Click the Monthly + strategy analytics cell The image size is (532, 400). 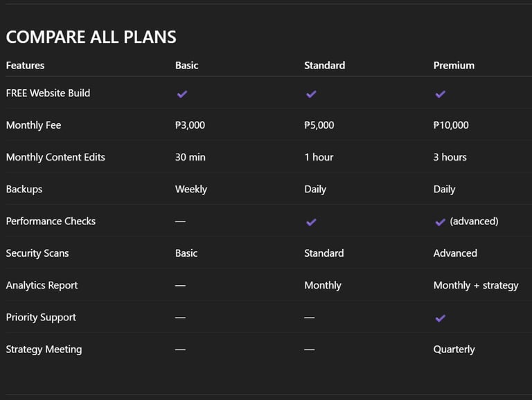[x=476, y=285]
